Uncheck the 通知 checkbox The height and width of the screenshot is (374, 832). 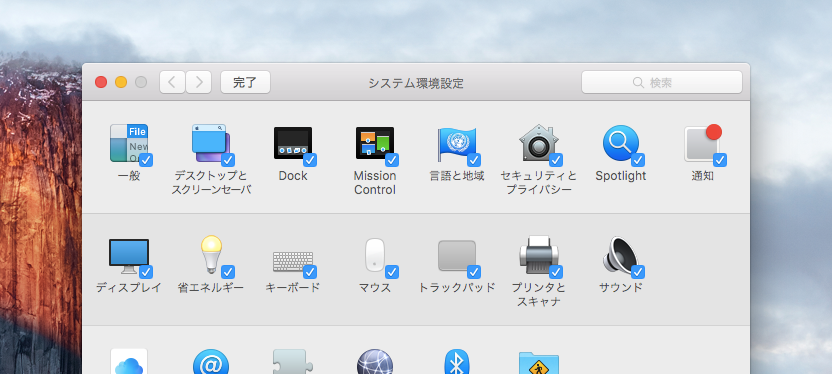720,160
